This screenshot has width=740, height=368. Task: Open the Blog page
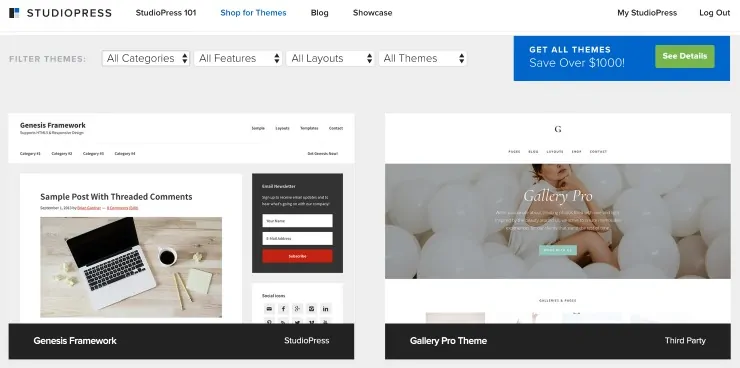pos(320,13)
